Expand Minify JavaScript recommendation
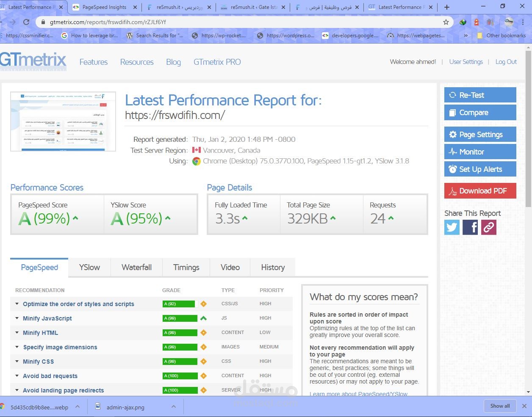 (17, 318)
